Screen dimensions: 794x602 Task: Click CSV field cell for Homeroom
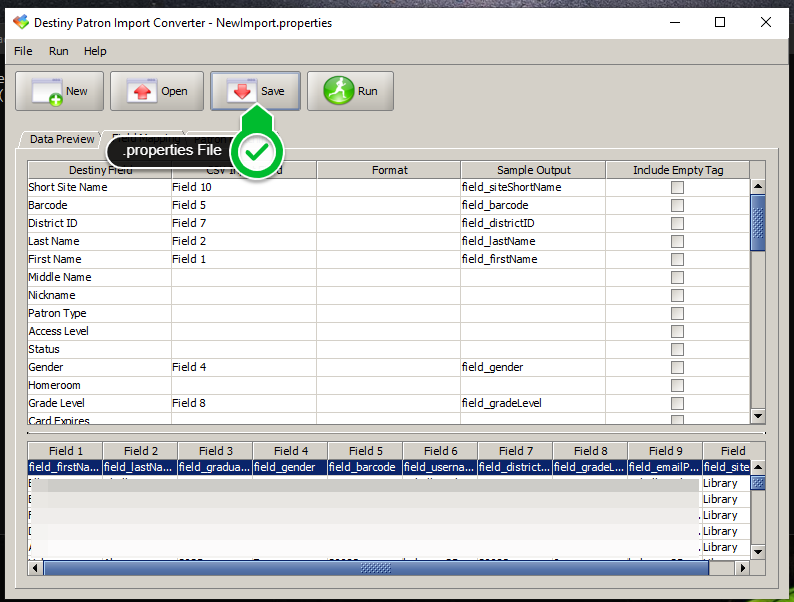[x=244, y=385]
